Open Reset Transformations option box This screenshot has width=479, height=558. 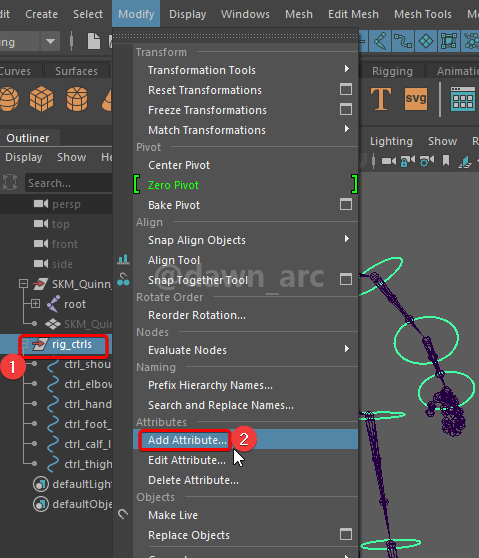coord(346,89)
